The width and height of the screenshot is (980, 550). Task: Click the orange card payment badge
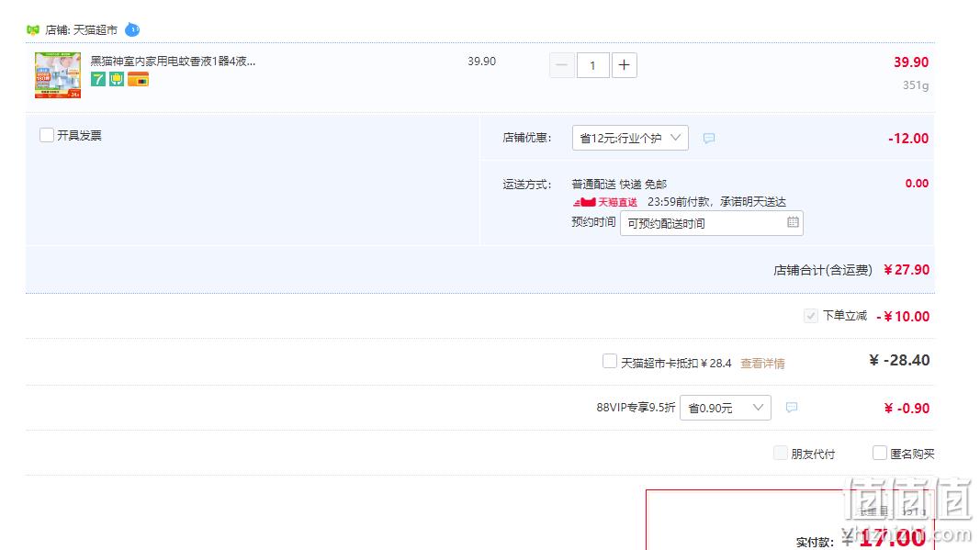138,79
